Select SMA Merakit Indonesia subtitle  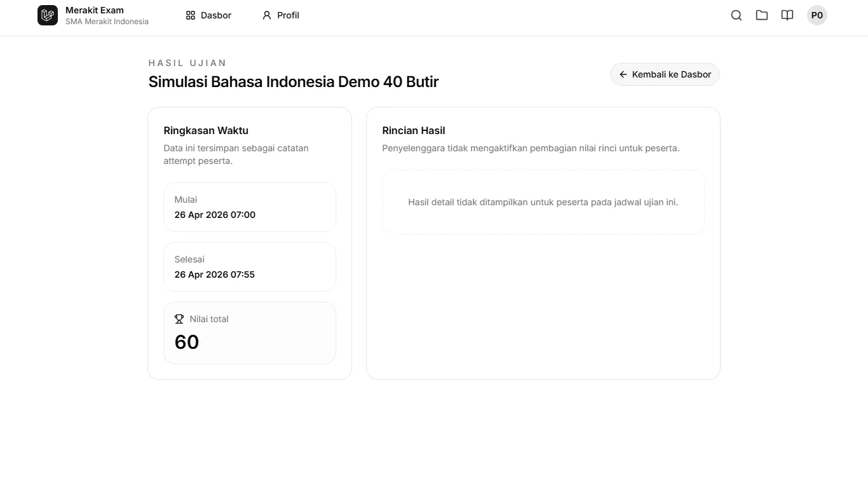pyautogui.click(x=107, y=22)
